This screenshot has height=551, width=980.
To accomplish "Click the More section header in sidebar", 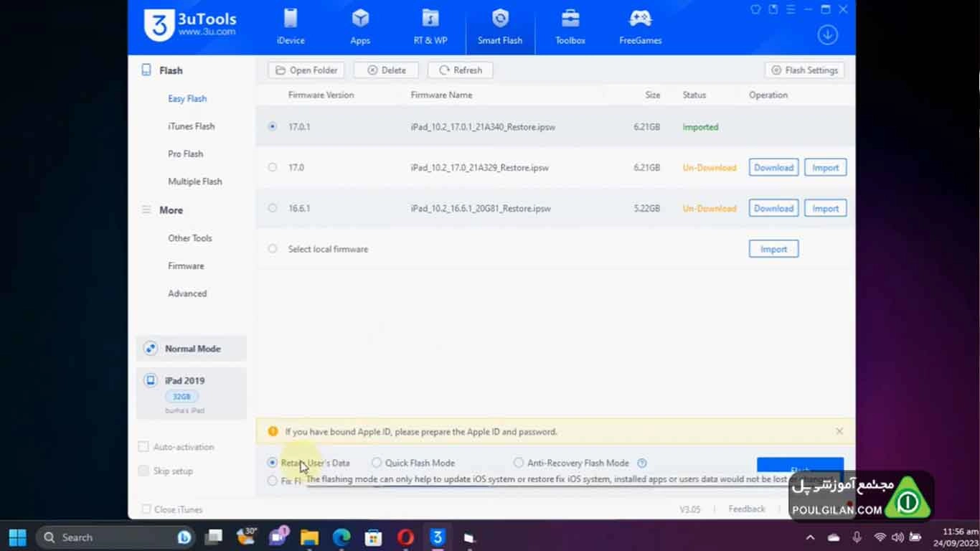I will coord(171,210).
